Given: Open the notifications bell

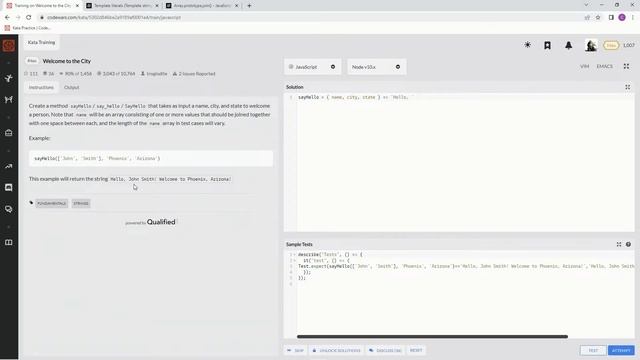Looking at the screenshot, I should [x=568, y=45].
